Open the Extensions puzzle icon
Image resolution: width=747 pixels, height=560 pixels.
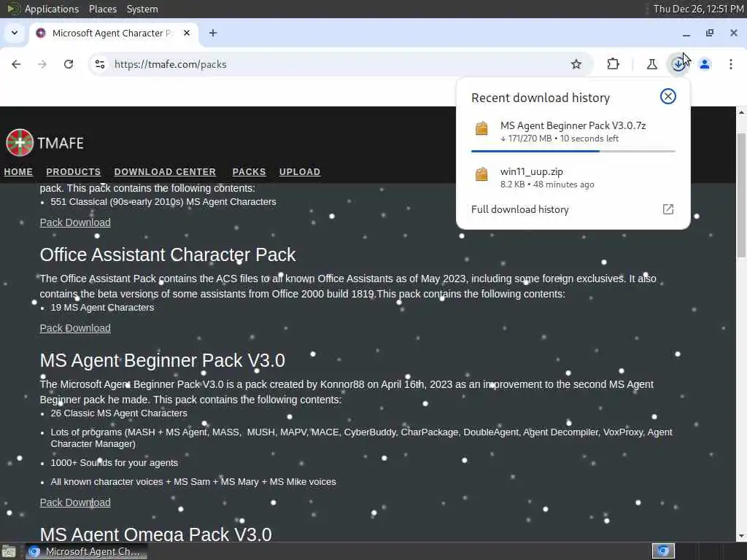click(613, 64)
